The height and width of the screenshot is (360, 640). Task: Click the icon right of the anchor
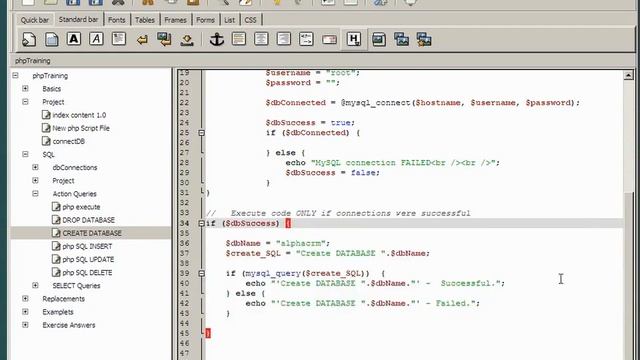(x=239, y=39)
